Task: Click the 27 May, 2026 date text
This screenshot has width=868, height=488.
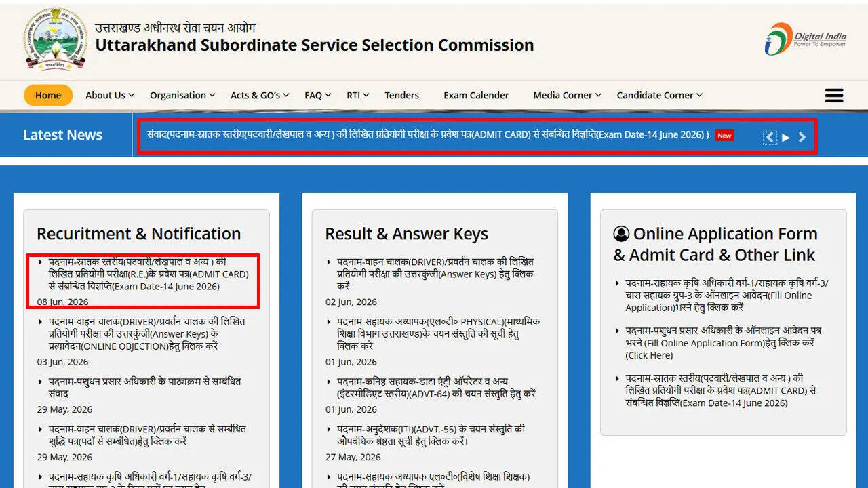Action: 353,457
